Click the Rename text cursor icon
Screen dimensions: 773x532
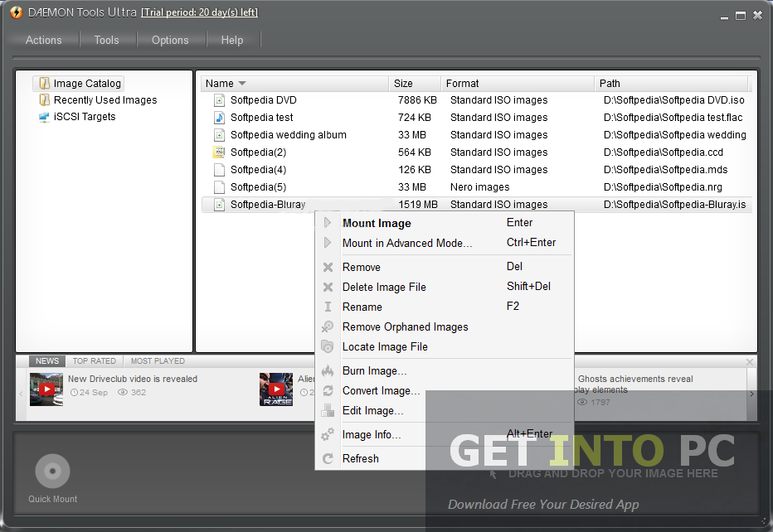(x=328, y=307)
